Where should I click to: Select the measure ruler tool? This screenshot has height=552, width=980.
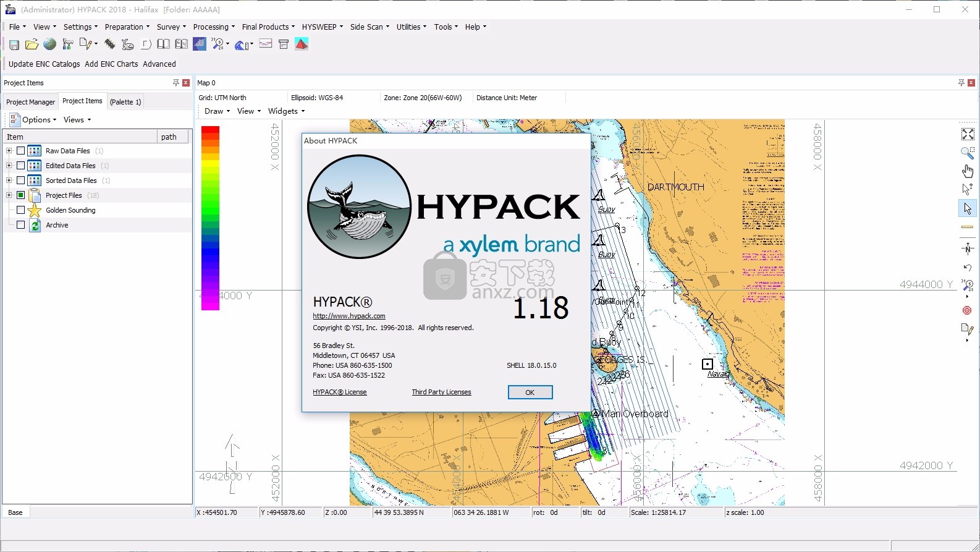click(968, 227)
